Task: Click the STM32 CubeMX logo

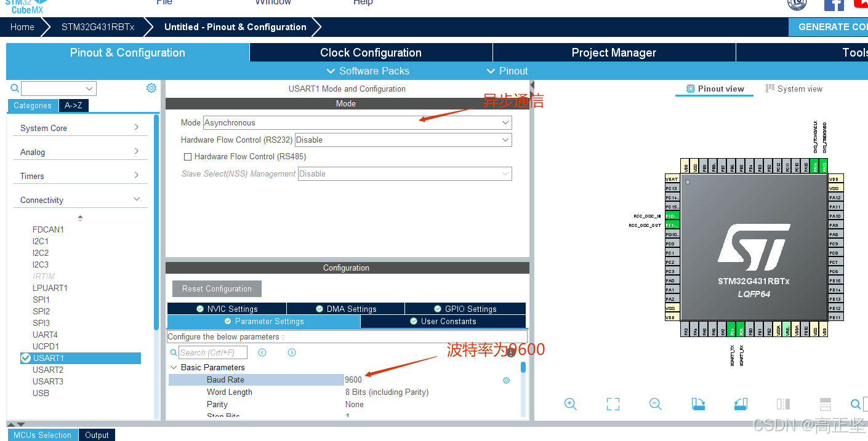Action: coord(26,6)
